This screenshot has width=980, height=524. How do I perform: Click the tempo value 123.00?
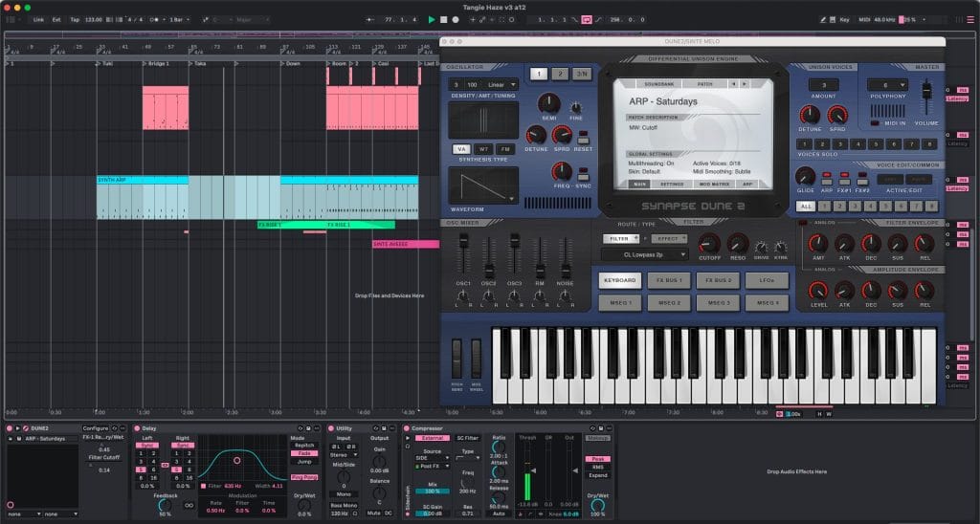(x=93, y=19)
